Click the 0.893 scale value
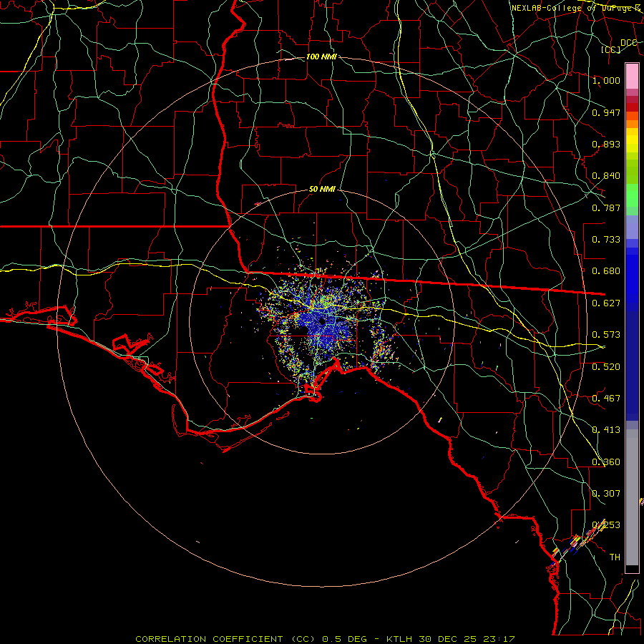 606,144
